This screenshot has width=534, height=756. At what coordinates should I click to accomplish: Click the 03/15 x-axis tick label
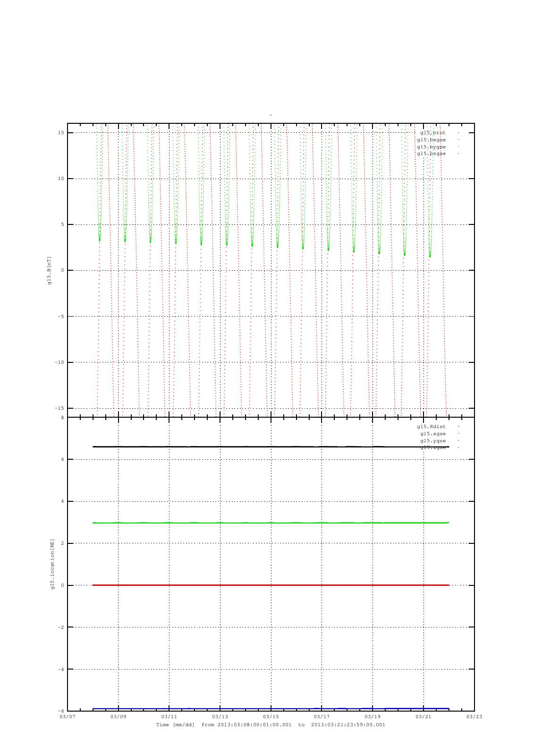(x=271, y=717)
